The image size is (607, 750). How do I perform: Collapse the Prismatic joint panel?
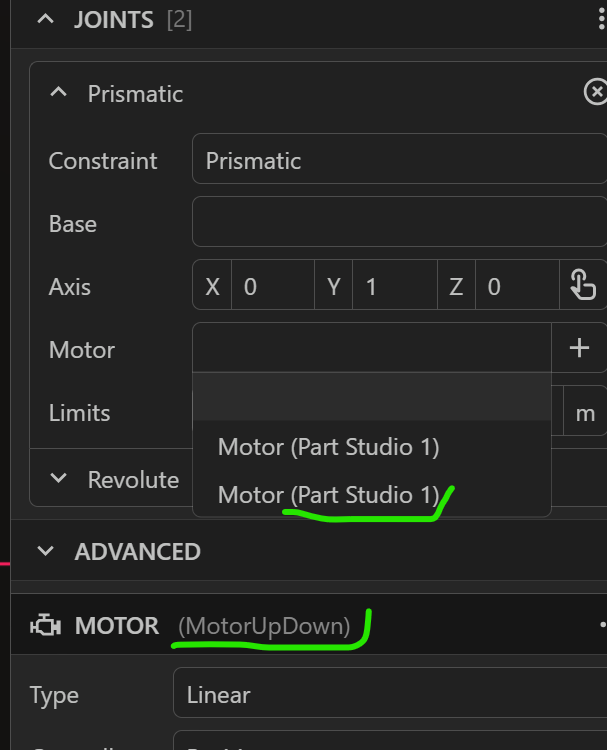(x=59, y=93)
